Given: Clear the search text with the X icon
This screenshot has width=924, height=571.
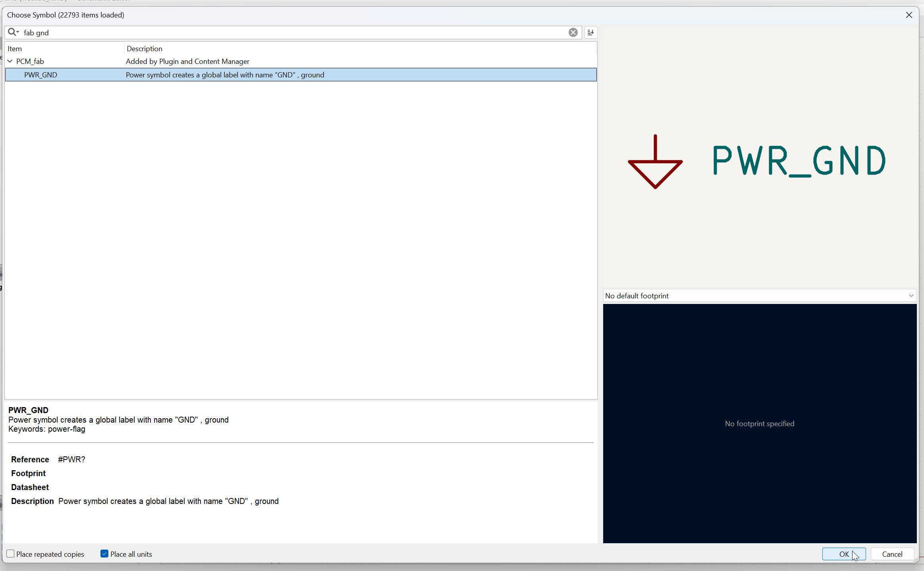Looking at the screenshot, I should pyautogui.click(x=573, y=33).
